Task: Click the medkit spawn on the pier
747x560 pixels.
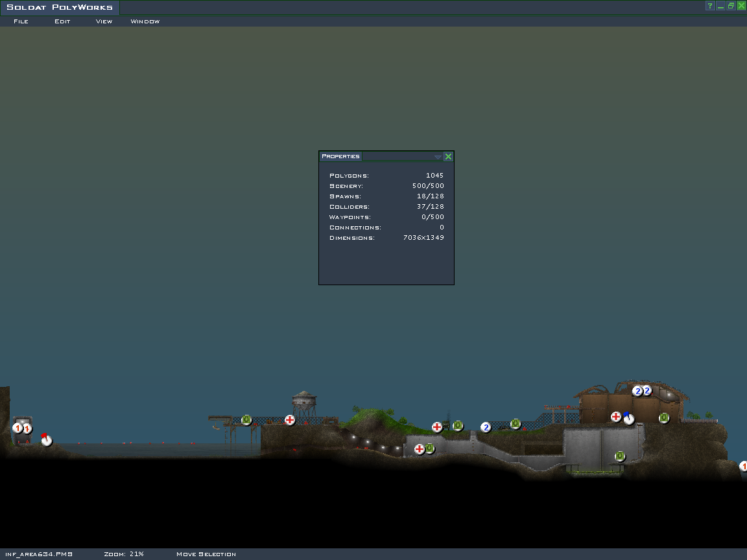Action: [x=290, y=420]
